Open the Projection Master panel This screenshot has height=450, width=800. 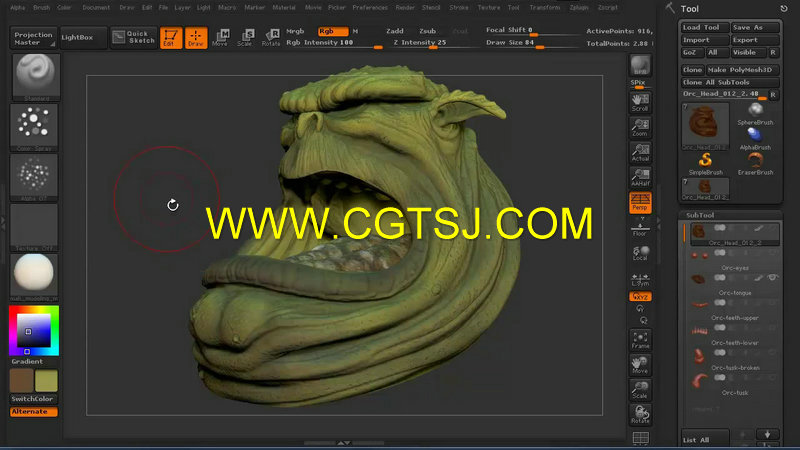pyautogui.click(x=33, y=38)
